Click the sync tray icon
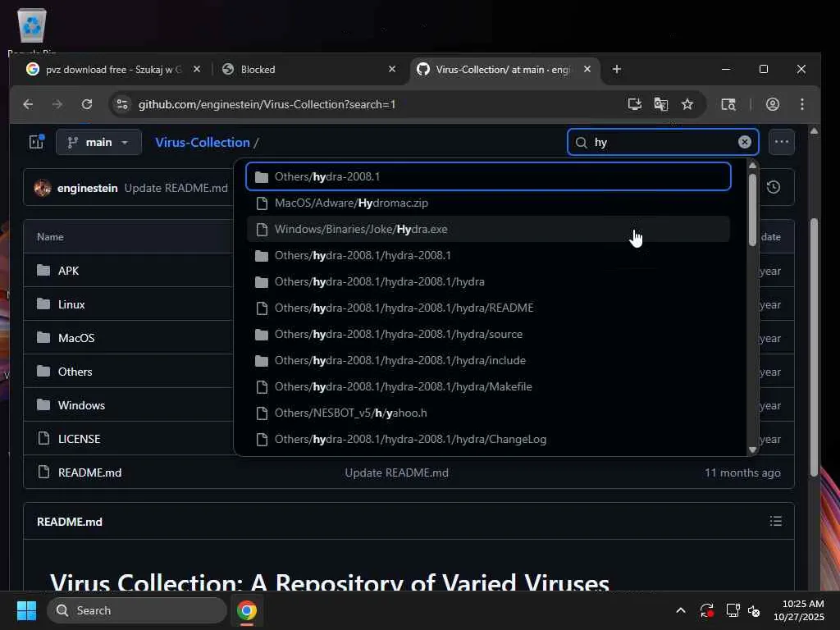840x630 pixels. [x=706, y=610]
